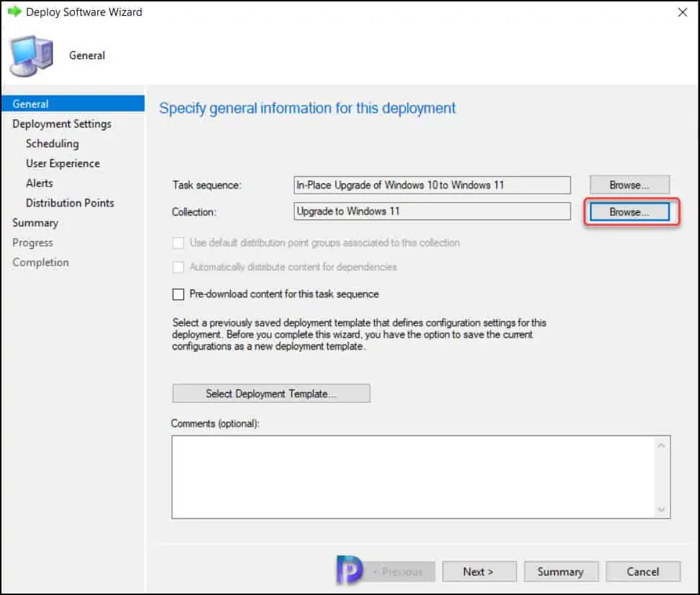Click the deployment template description paragraph
Viewport: 700px width, 595px height.
pos(359,335)
